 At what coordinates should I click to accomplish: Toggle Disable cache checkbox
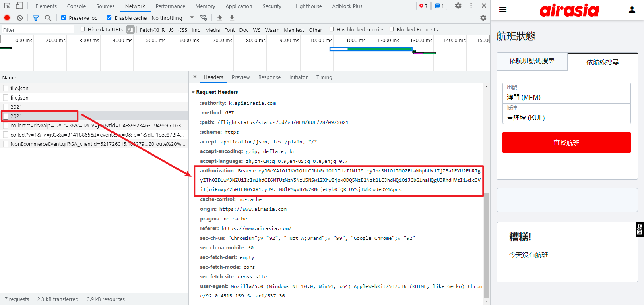tap(109, 18)
